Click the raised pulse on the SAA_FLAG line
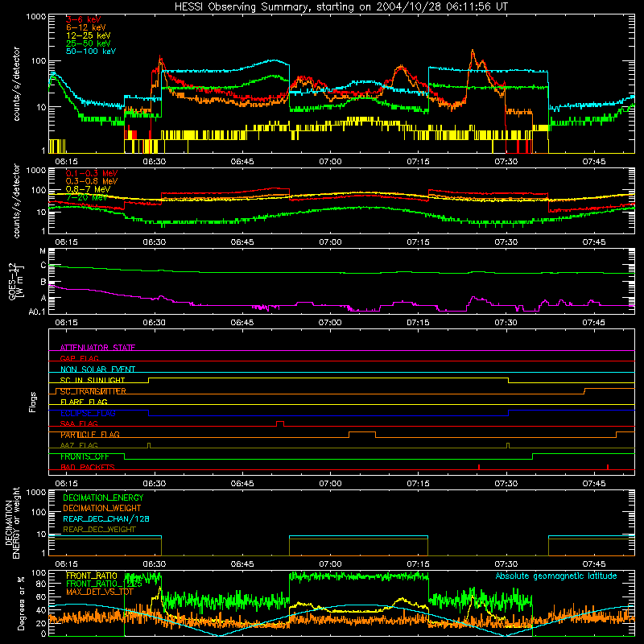The width and height of the screenshot is (644, 644). pos(279,423)
